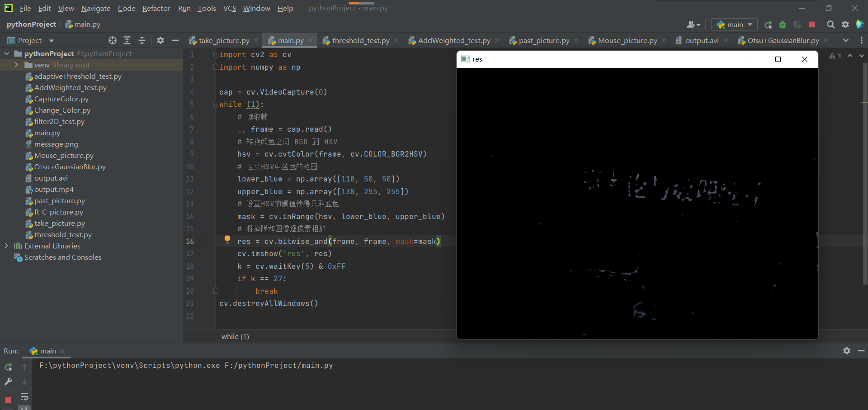Click the lightbulb intention icon on line 16
868x410 pixels.
227,240
